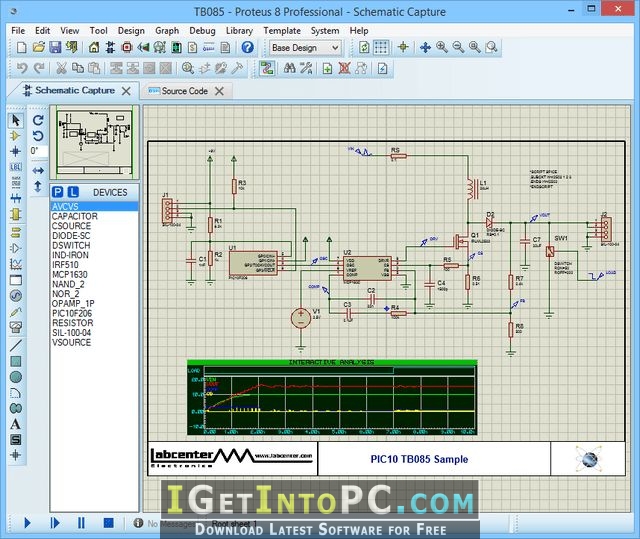Screen dimensions: 640x539
Task: Open the Library menu
Action: (239, 31)
